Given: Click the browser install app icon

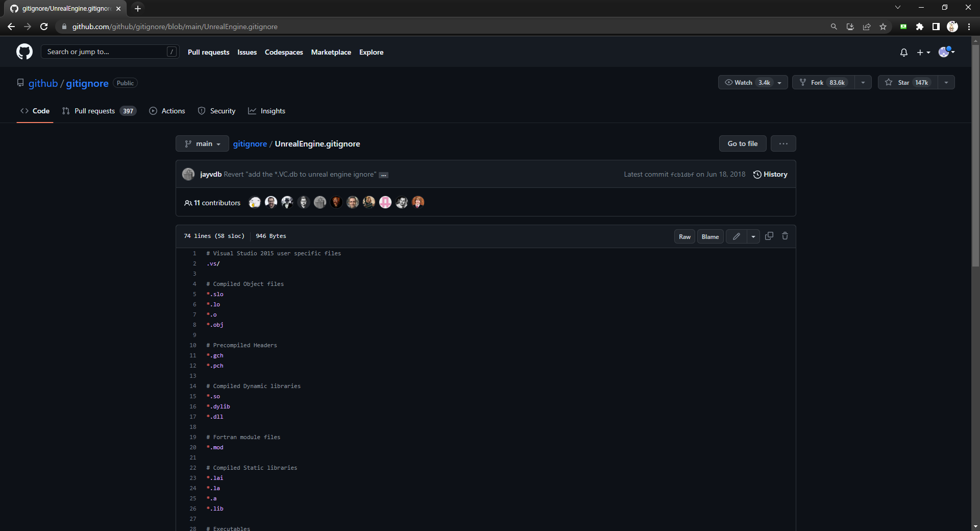Looking at the screenshot, I should point(850,27).
